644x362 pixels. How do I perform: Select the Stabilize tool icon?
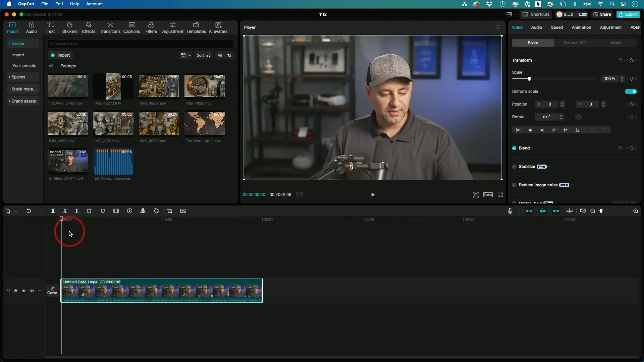tap(515, 166)
